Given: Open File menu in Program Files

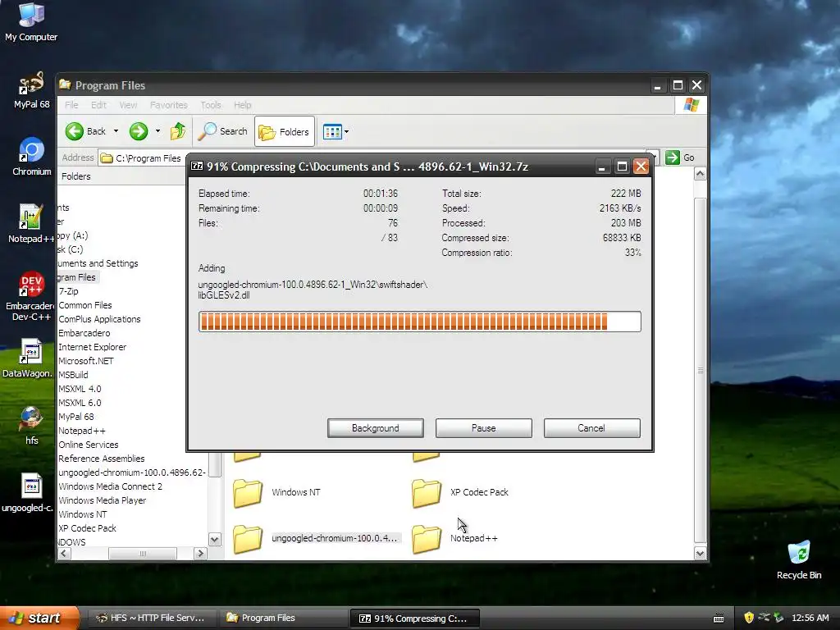Looking at the screenshot, I should coord(71,105).
